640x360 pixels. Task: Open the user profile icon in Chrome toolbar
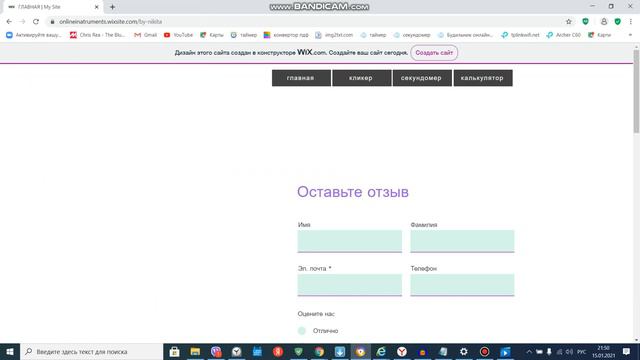604,22
